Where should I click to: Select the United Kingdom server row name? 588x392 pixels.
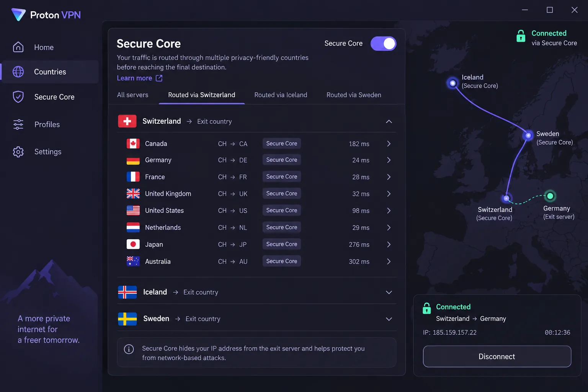[168, 194]
